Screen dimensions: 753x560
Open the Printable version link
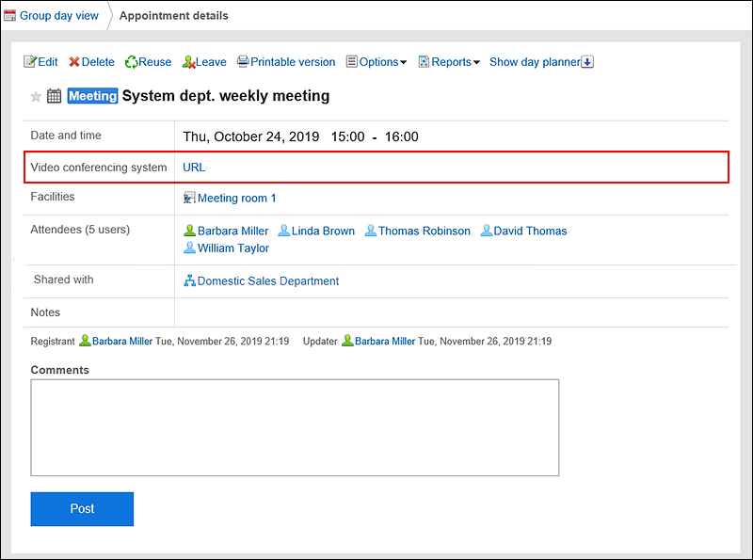(x=293, y=62)
